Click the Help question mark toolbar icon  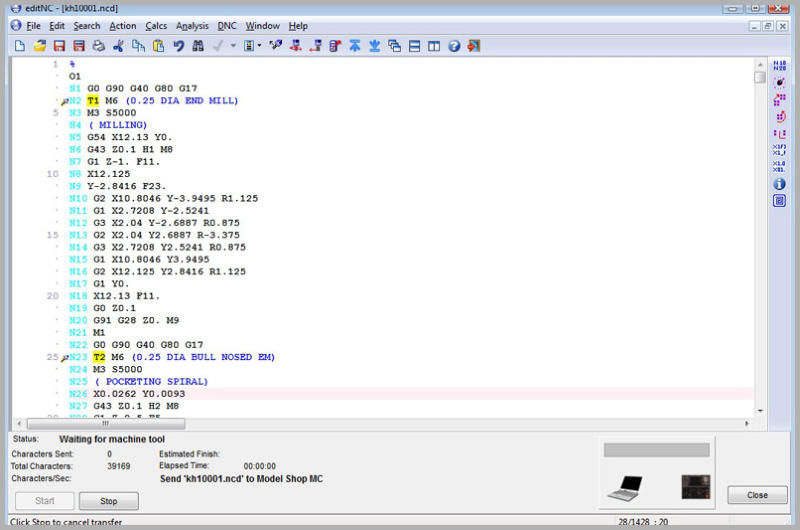[x=454, y=46]
